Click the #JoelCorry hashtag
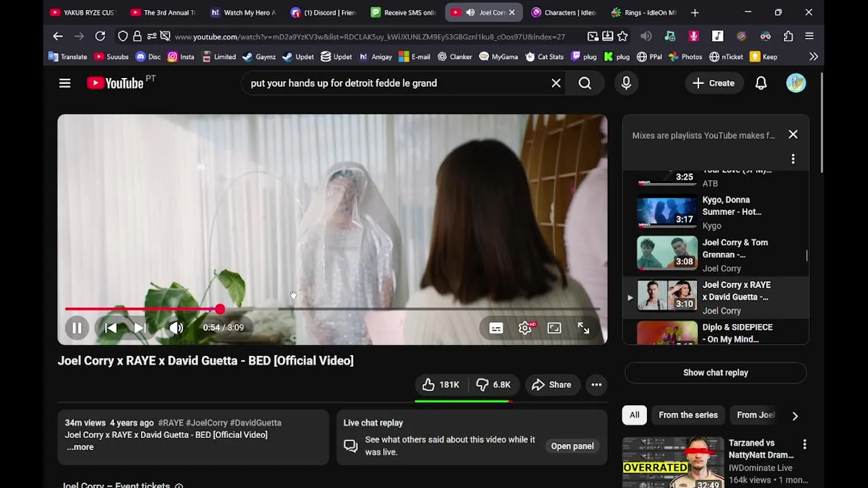 [207, 423]
